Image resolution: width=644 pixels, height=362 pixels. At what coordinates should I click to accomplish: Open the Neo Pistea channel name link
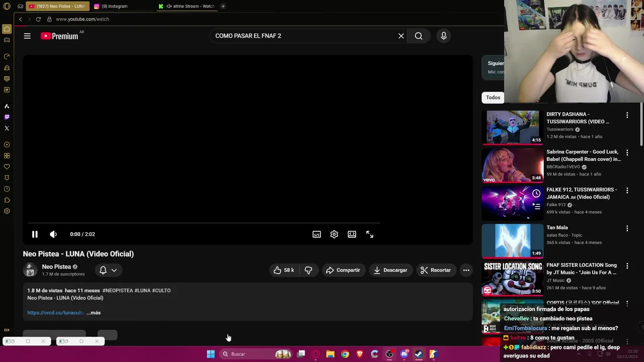[56, 267]
